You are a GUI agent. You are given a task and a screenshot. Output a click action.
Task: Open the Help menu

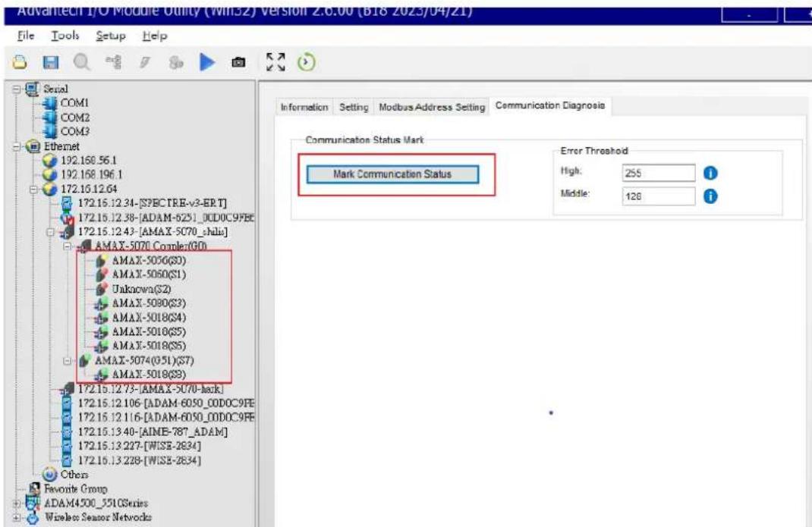pyautogui.click(x=155, y=36)
